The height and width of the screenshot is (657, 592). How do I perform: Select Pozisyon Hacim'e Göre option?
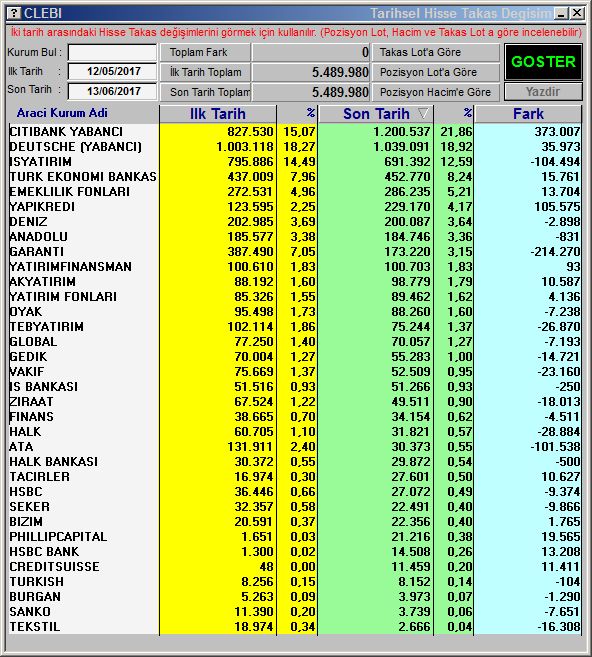[x=435, y=92]
